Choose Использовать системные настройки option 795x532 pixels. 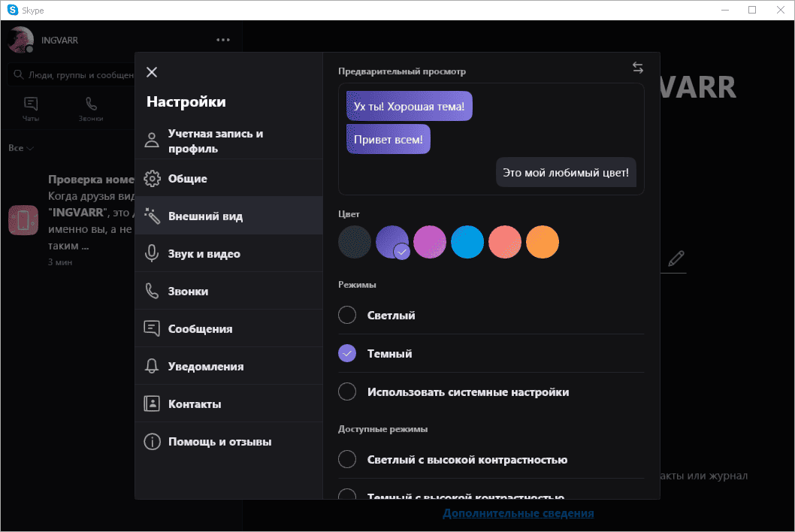pyautogui.click(x=347, y=391)
